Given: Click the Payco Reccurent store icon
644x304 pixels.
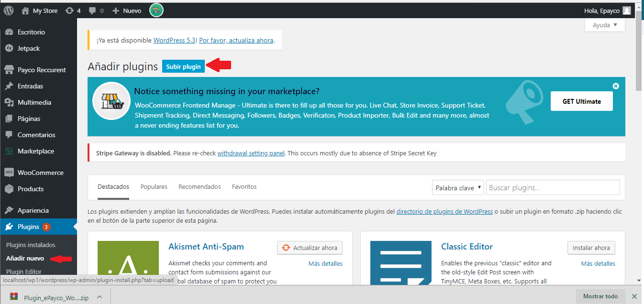Looking at the screenshot, I should (x=9, y=70).
